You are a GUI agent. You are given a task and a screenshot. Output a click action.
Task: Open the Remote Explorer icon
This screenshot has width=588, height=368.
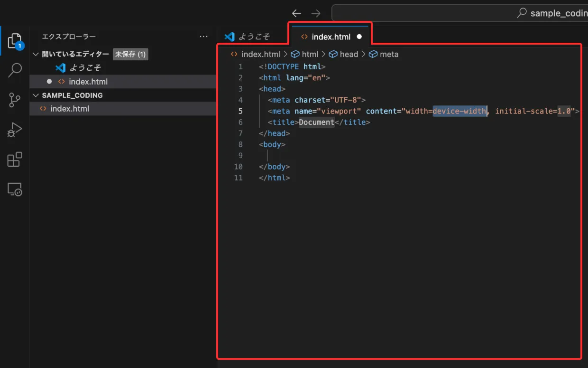(15, 189)
